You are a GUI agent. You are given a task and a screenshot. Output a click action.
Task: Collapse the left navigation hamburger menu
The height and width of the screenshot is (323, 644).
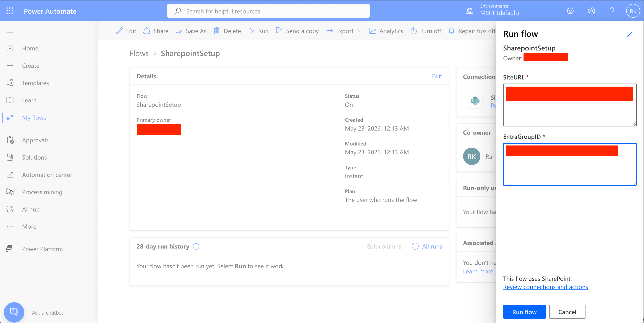[x=10, y=30]
